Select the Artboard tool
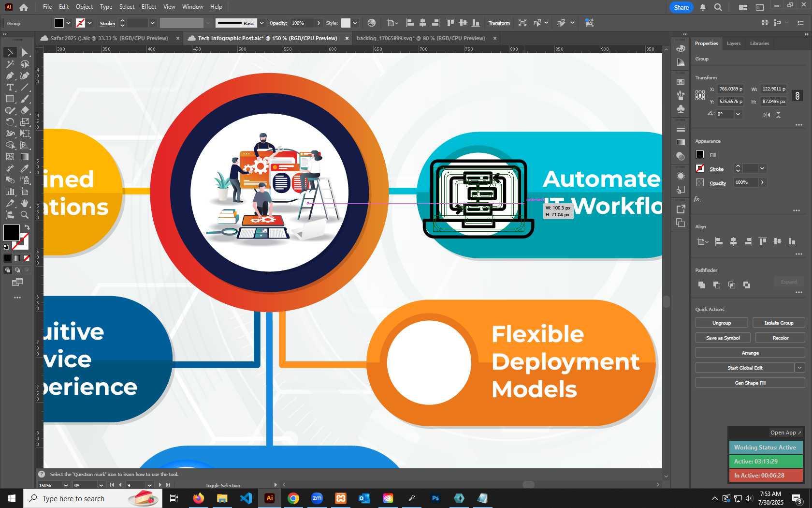Screen dimensions: 812x508 coord(25,192)
